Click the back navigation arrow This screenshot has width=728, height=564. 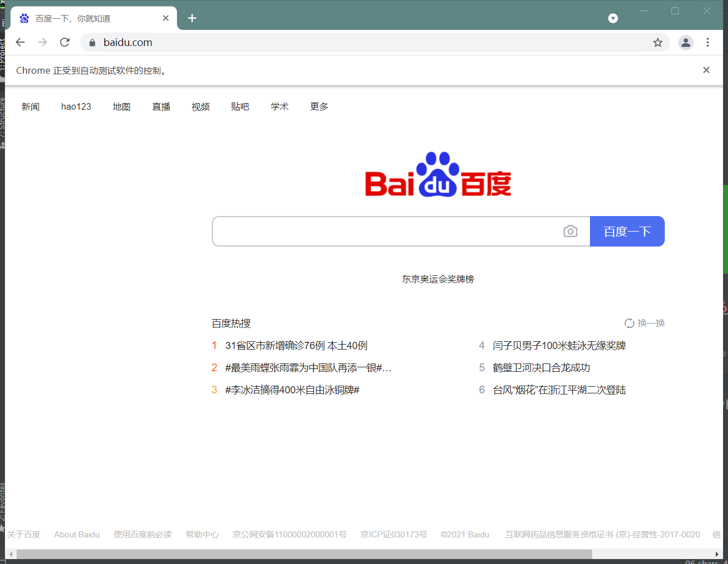click(21, 42)
